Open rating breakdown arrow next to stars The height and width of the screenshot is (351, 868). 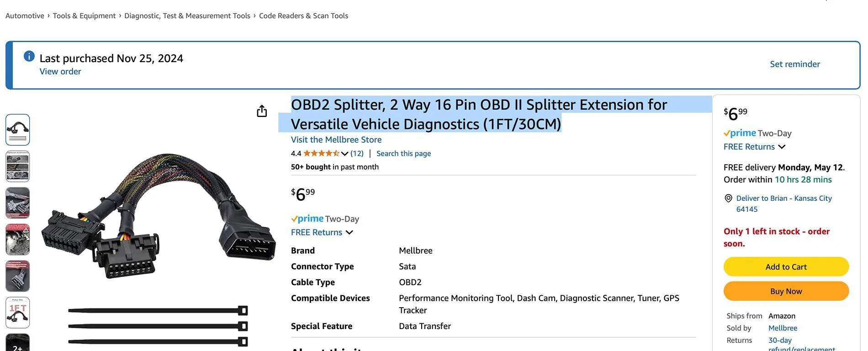(x=345, y=154)
